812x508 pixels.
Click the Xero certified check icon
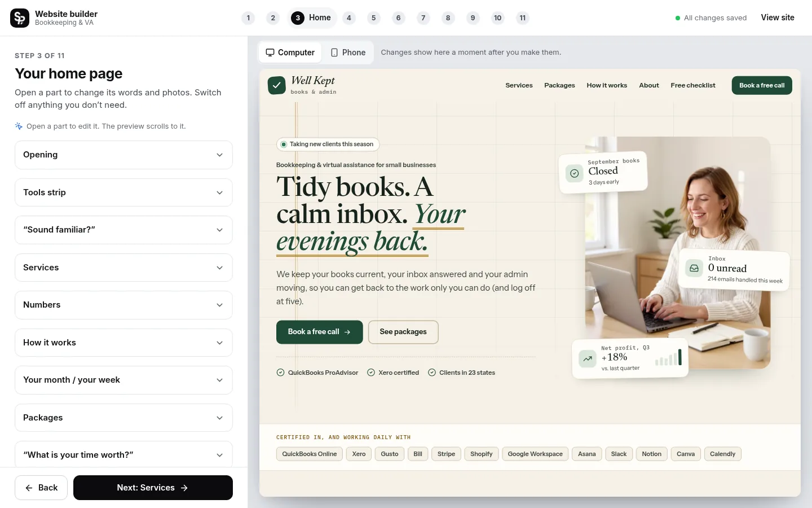click(371, 373)
